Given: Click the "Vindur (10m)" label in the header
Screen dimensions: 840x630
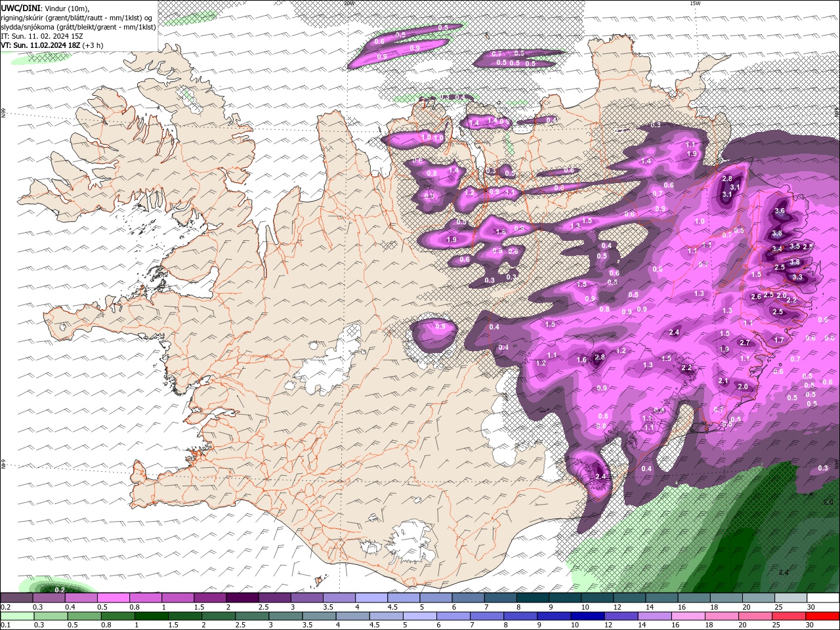Looking at the screenshot, I should point(66,8).
